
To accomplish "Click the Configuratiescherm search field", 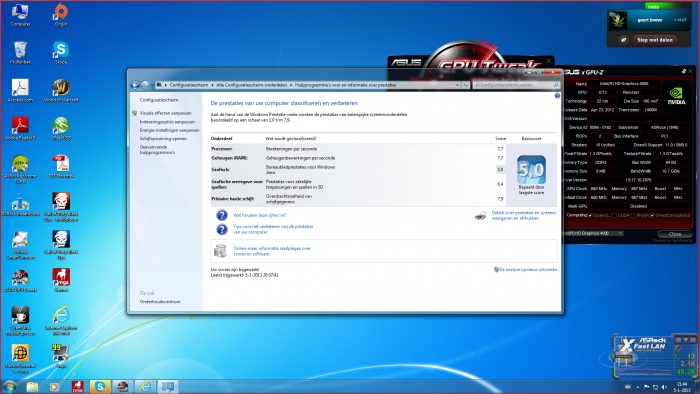I will 516,85.
